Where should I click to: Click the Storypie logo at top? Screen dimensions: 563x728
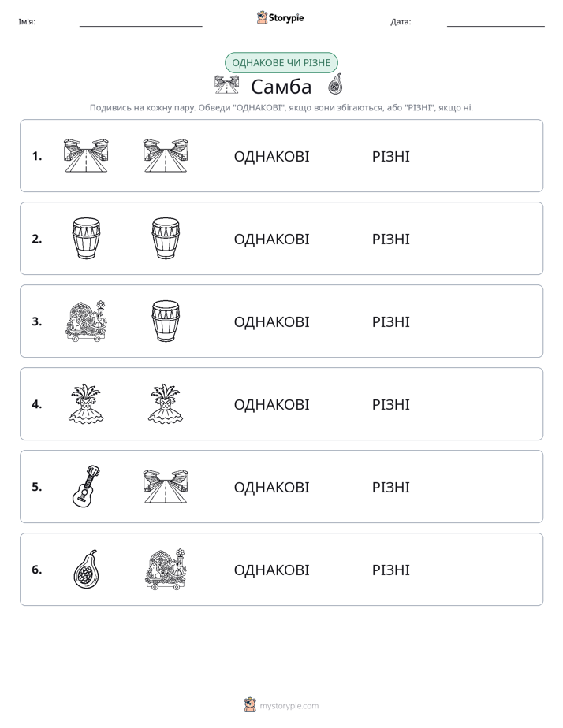[280, 17]
